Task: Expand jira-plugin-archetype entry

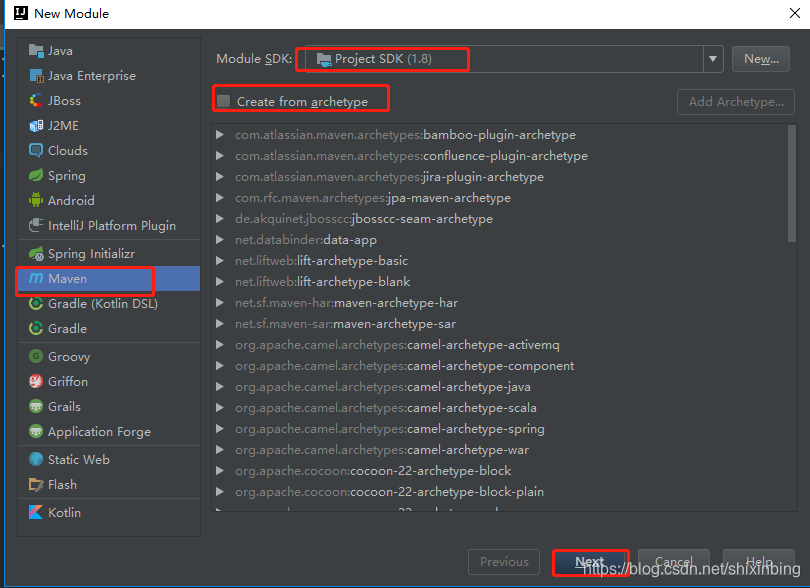Action: tap(220, 177)
